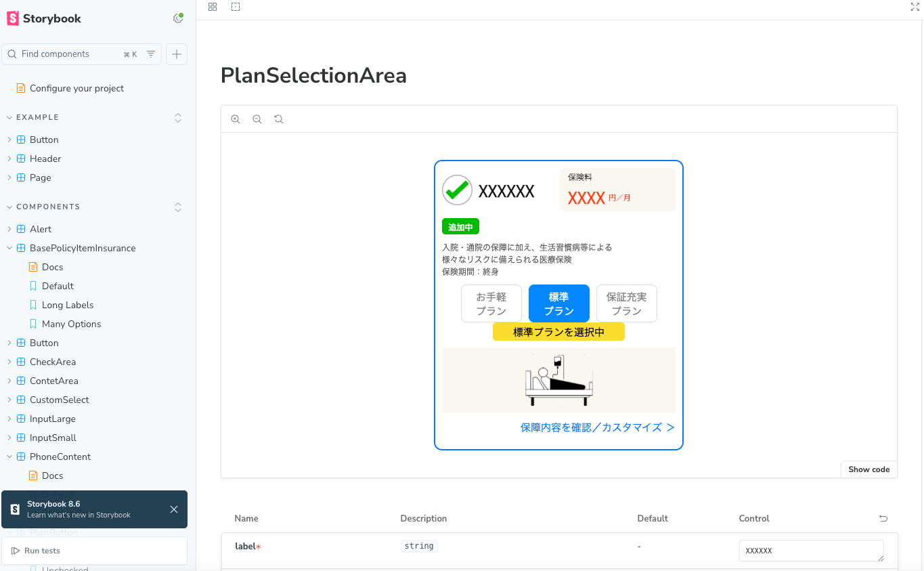924x571 pixels.
Task: Zoom out of the preview canvas
Action: [x=257, y=119]
